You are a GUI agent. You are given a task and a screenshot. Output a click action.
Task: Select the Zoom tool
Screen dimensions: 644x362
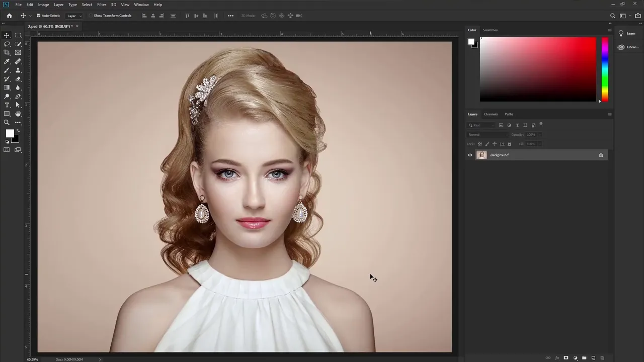tap(7, 123)
